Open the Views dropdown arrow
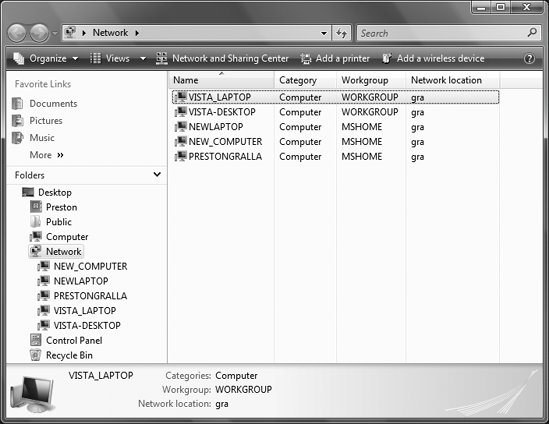The image size is (549, 424). point(143,58)
